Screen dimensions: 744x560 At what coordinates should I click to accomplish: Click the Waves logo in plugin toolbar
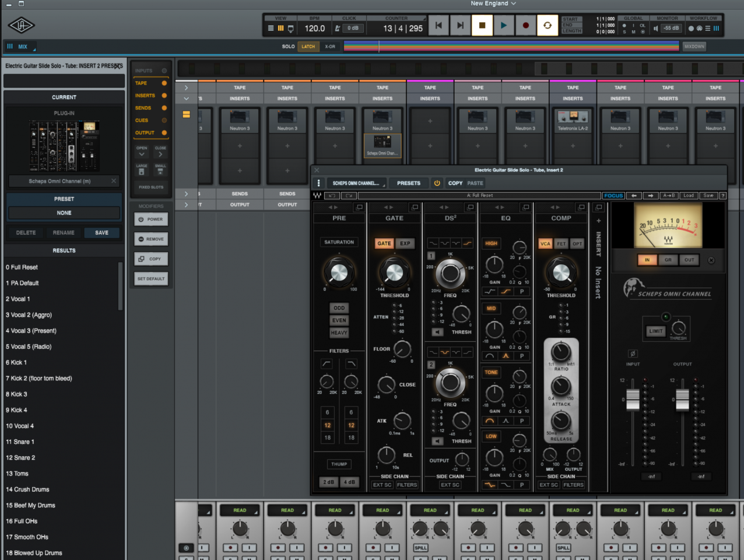[317, 195]
